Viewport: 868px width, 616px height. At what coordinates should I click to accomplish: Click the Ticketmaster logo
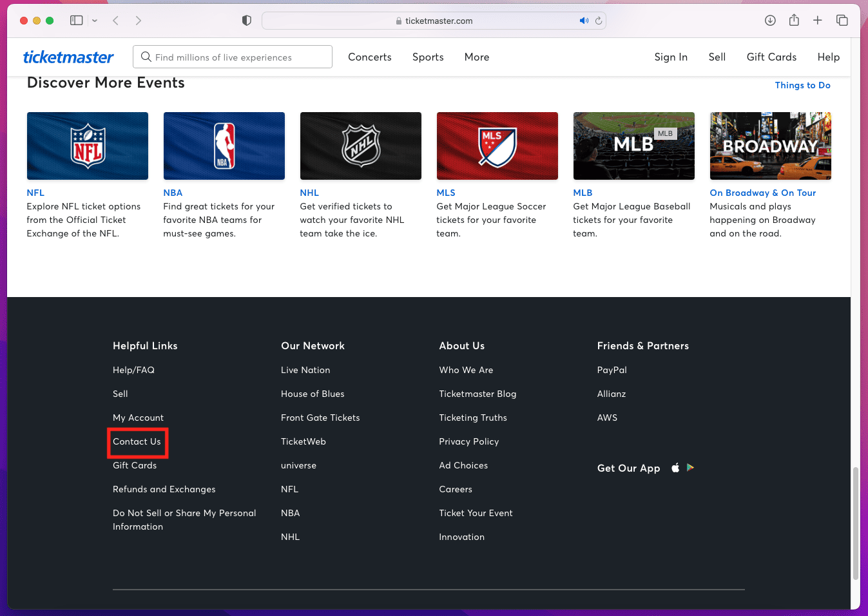(68, 57)
